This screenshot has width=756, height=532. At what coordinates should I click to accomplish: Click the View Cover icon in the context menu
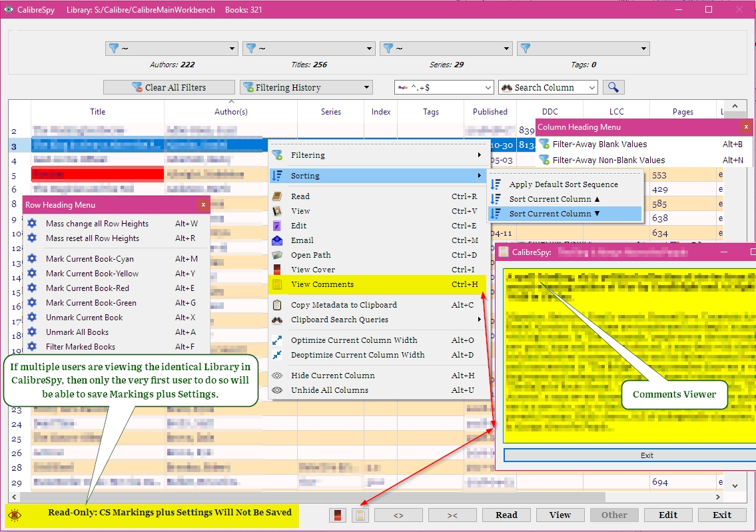pos(277,270)
